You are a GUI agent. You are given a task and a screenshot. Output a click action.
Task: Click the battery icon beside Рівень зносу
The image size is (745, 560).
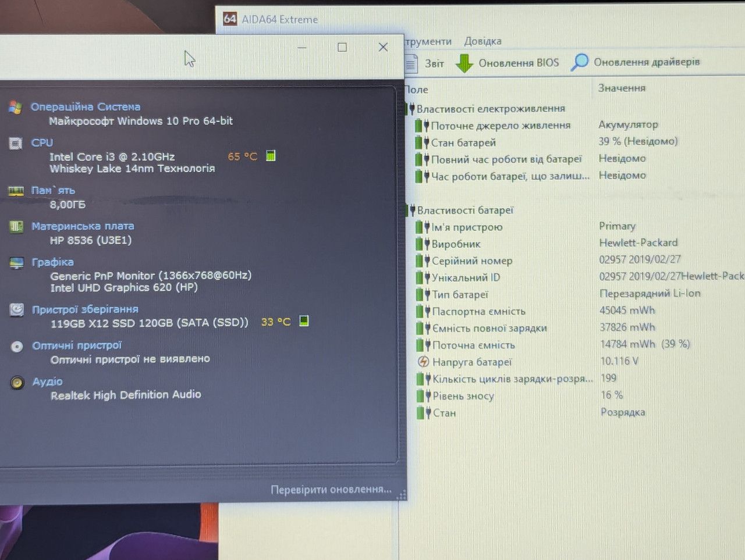(424, 396)
